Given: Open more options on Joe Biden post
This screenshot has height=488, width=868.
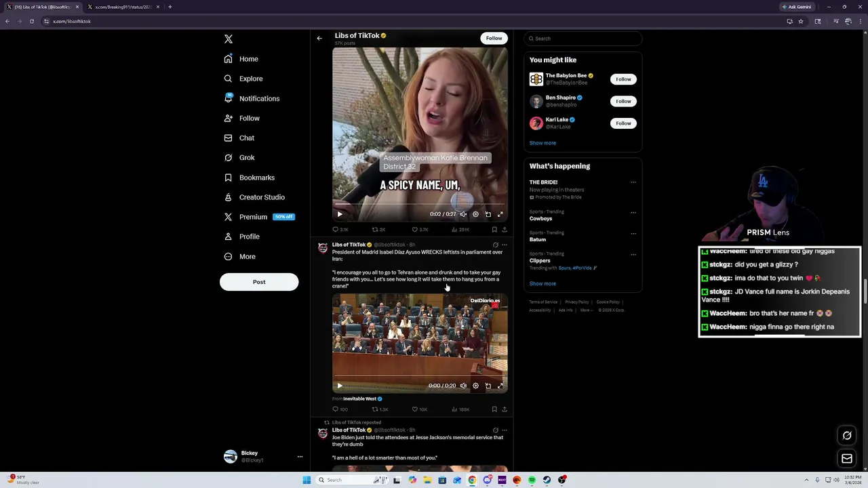Looking at the screenshot, I should pyautogui.click(x=504, y=430).
